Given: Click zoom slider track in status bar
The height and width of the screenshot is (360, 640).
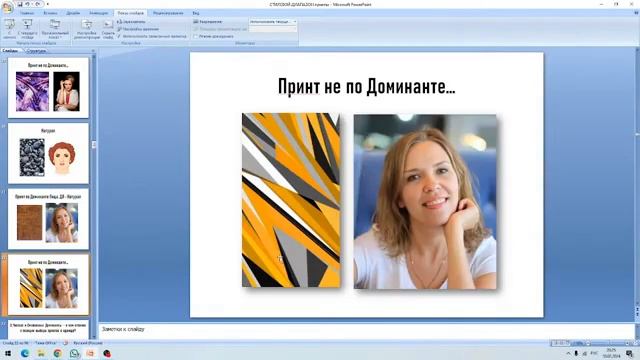Looking at the screenshot, I should 607,344.
